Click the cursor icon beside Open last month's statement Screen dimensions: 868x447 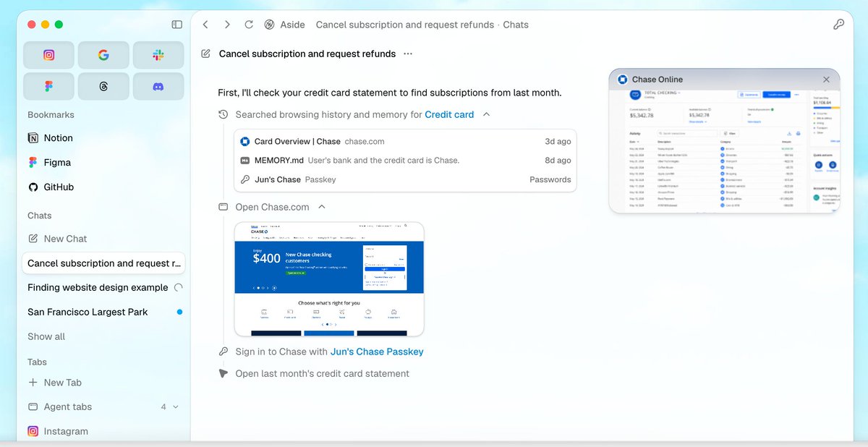click(224, 374)
